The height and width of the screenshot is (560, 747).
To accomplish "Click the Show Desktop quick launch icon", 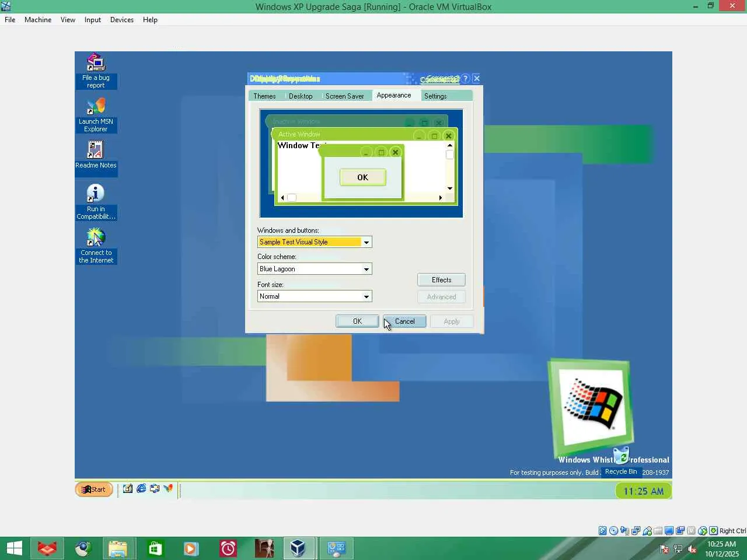I will (x=128, y=489).
